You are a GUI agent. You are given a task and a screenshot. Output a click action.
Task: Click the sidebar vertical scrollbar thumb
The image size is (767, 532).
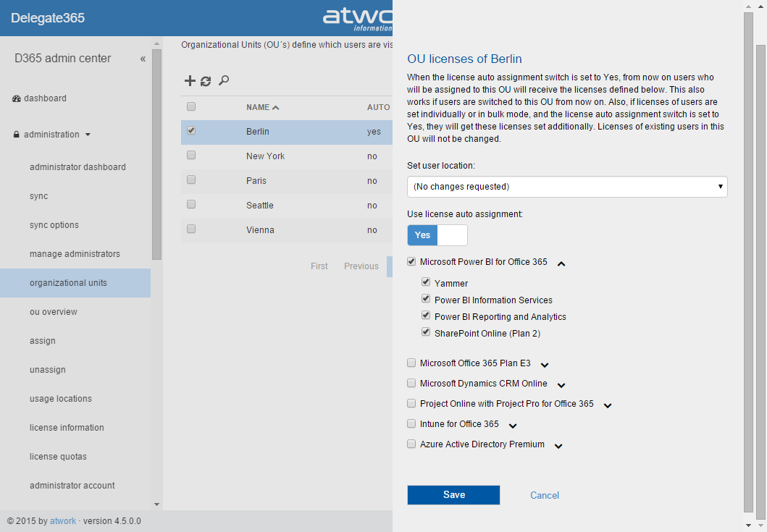[x=156, y=154]
